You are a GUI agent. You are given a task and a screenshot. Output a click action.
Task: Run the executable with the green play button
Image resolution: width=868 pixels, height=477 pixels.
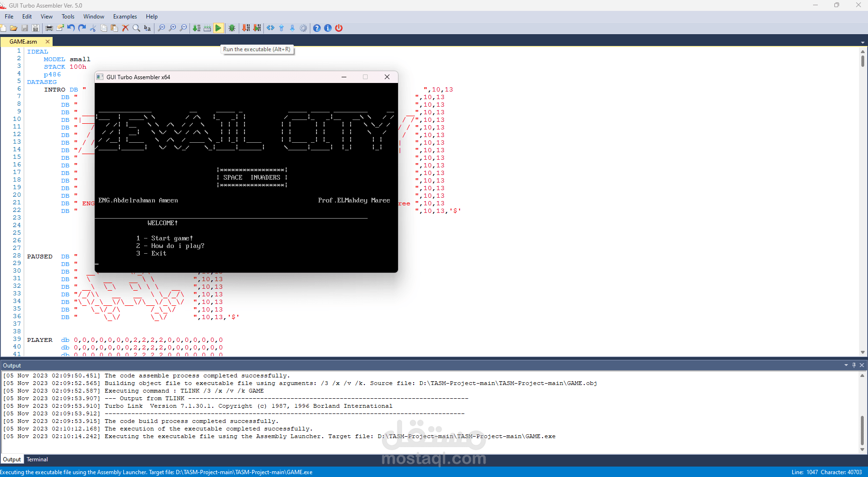(218, 28)
